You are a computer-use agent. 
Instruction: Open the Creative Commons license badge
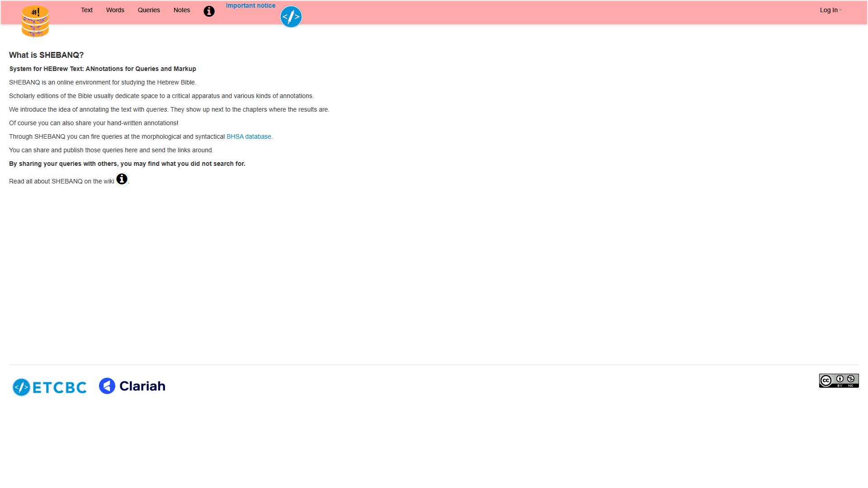point(839,380)
